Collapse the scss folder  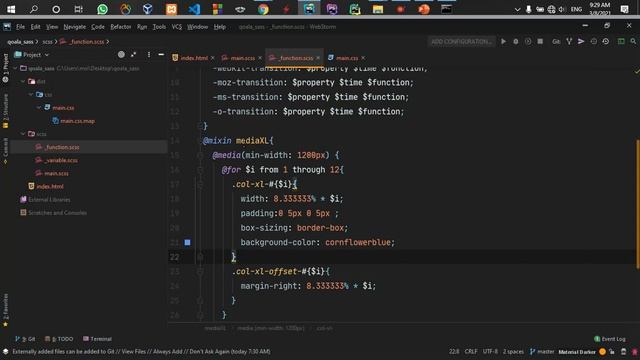[23, 133]
